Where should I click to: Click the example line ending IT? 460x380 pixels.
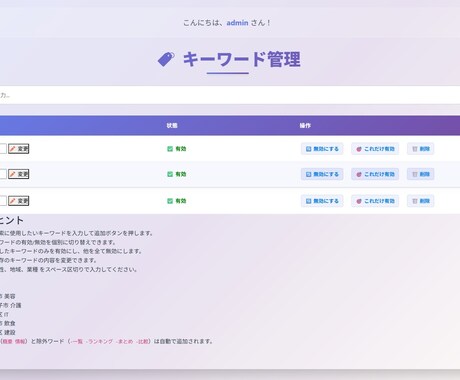5,314
